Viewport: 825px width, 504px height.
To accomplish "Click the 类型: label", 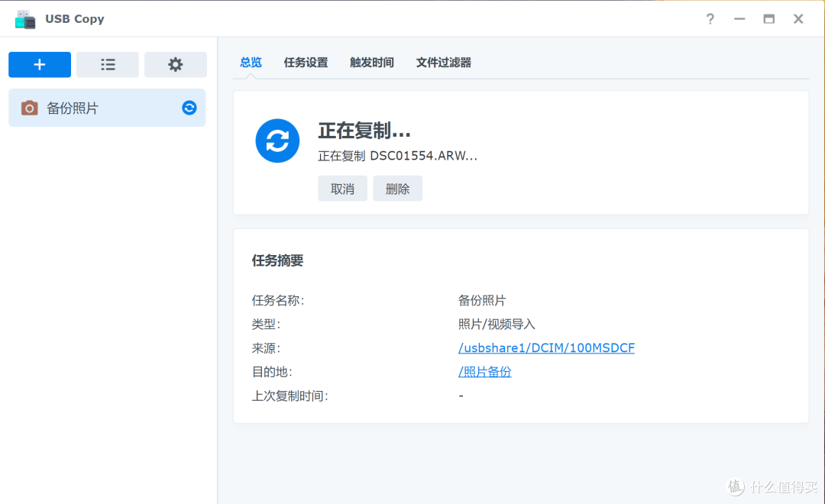I will coord(266,324).
